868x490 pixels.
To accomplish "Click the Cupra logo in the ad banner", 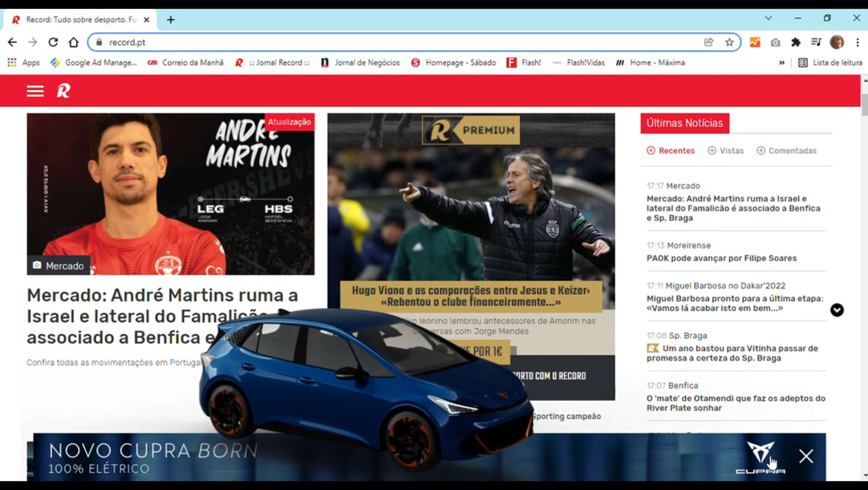I will click(760, 457).
